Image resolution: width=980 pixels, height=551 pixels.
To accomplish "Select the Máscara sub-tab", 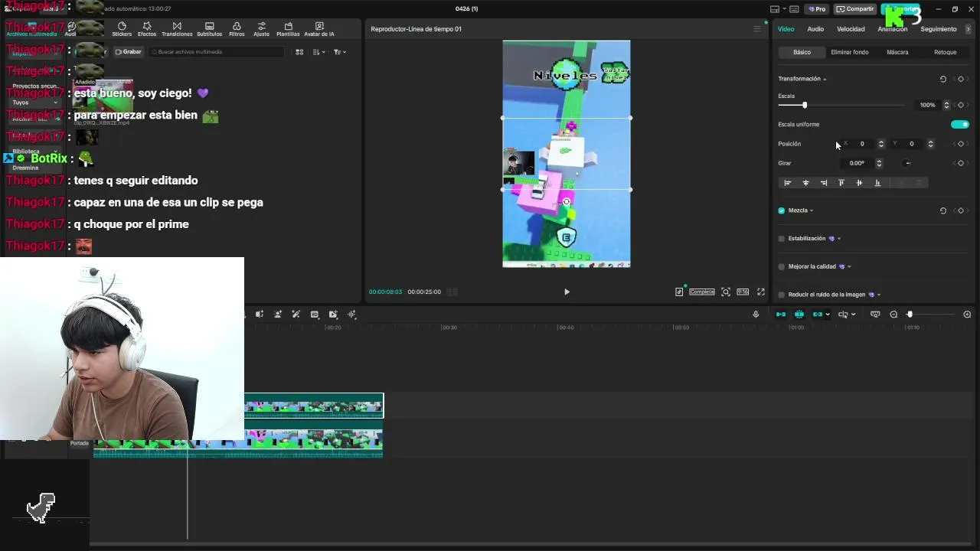I will tap(897, 52).
